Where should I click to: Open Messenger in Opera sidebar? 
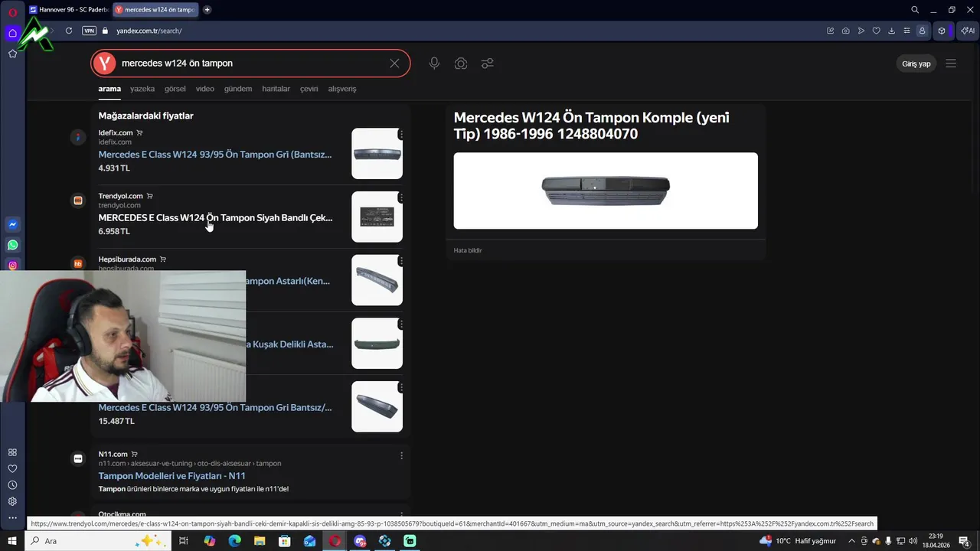click(x=12, y=225)
